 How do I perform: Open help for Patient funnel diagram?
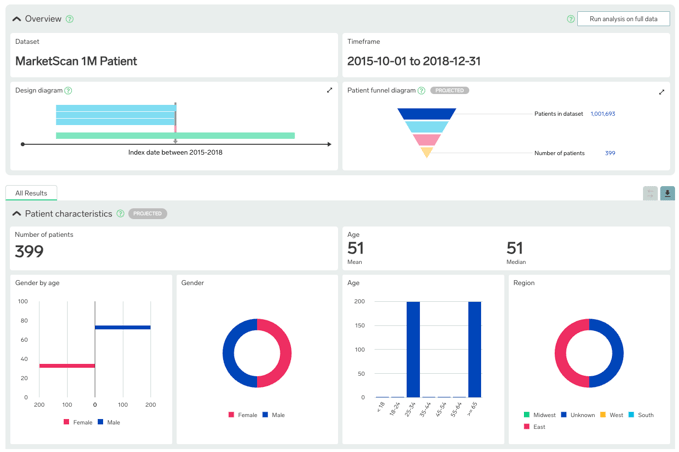tap(421, 91)
